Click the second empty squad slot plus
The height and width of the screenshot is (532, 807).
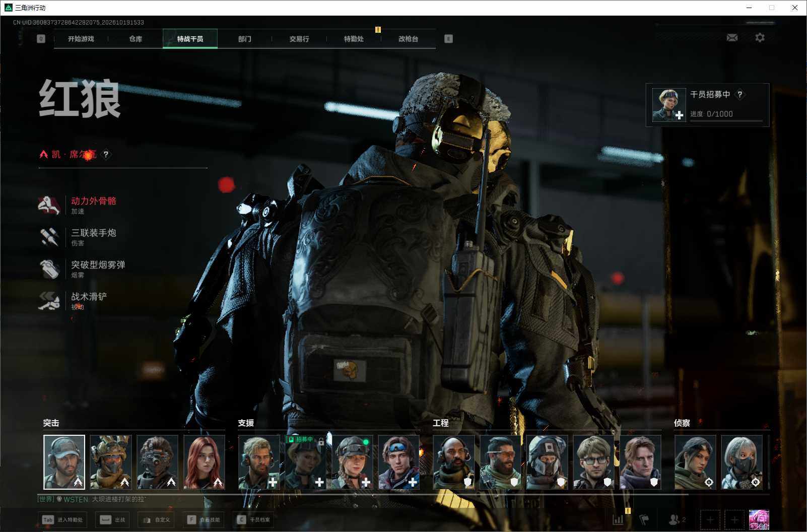point(734,519)
